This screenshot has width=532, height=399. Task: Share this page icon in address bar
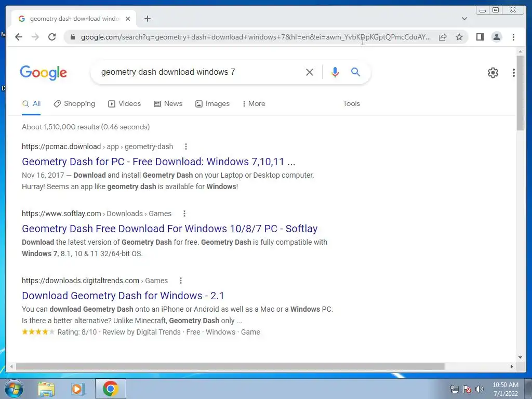[x=443, y=37]
